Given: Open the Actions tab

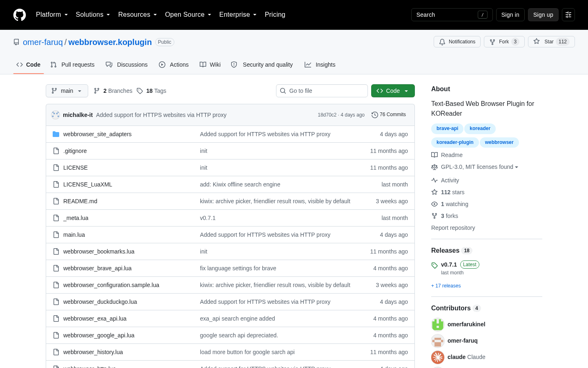Looking at the screenshot, I should (174, 65).
